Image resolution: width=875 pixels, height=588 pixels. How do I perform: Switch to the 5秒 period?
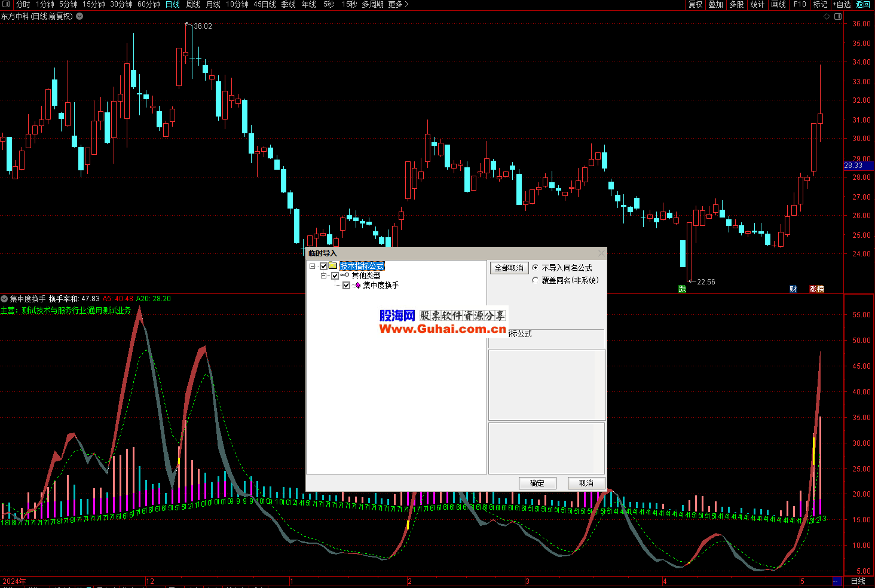coord(329,4)
